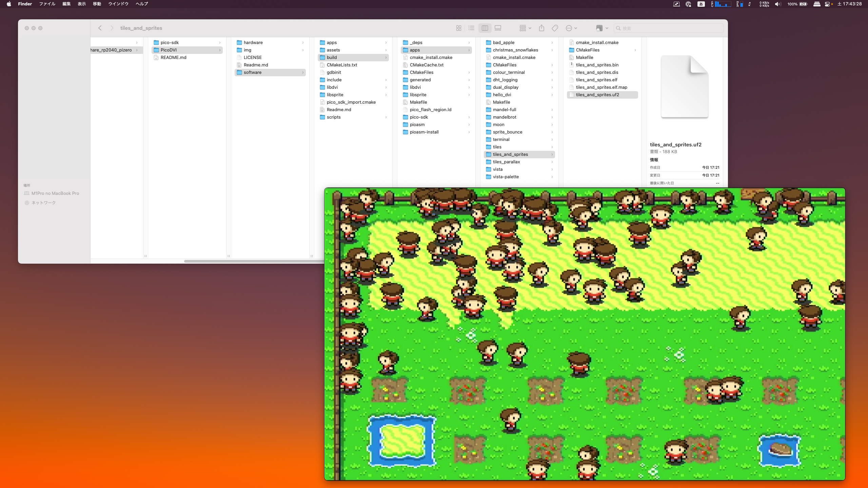Open the group-by dropdown in toolbar
Screen dimensions: 868x488
pyautogui.click(x=525, y=28)
